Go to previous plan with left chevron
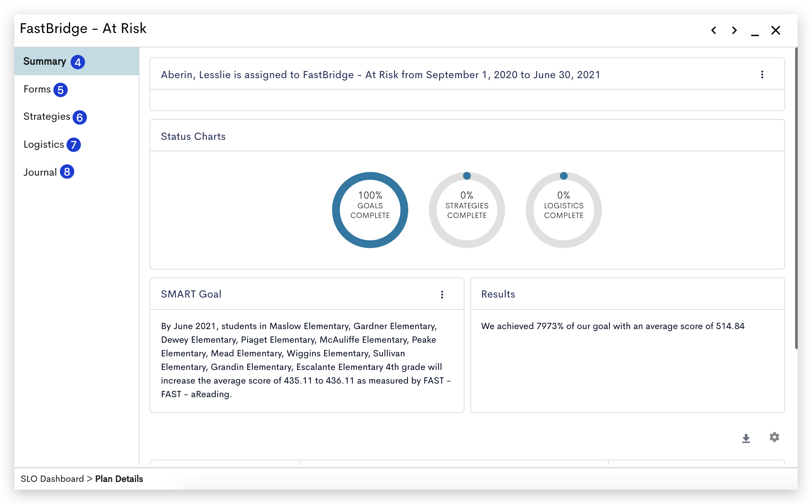The image size is (812, 504). click(714, 30)
